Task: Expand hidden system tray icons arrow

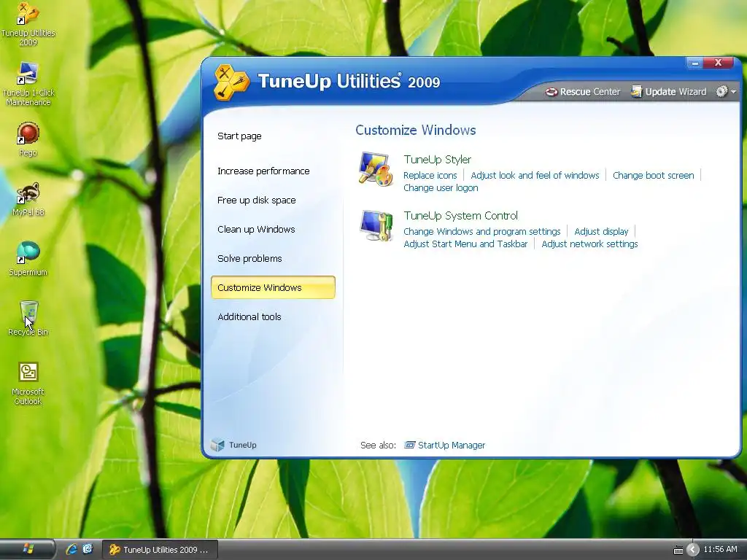Action: pyautogui.click(x=693, y=550)
